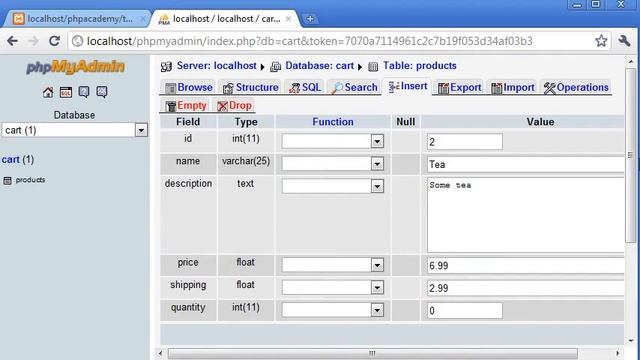Switch to the localhost/phpacademy browser tab
Screen dimensions: 640x360
click(78, 19)
